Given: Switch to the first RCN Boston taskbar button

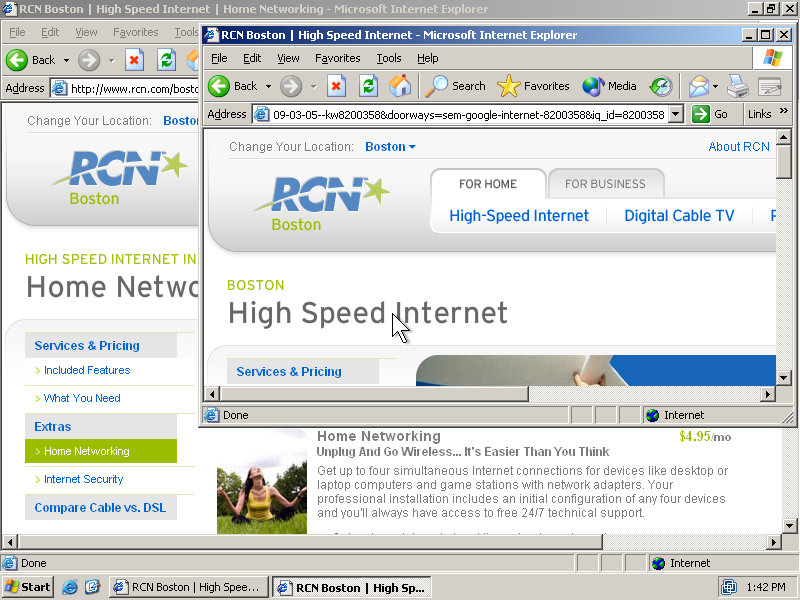Looking at the screenshot, I should click(x=189, y=587).
